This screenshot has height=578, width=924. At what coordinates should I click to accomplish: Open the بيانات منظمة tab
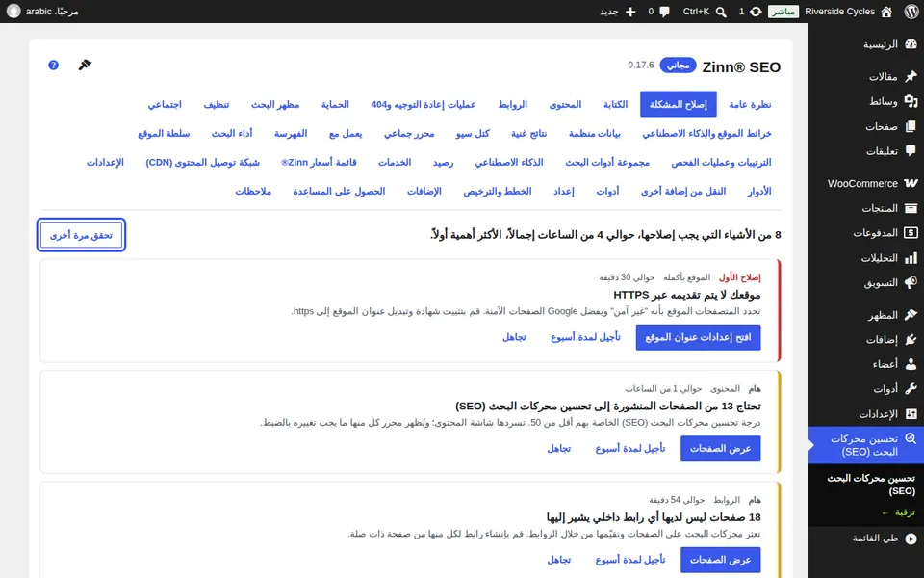click(595, 133)
